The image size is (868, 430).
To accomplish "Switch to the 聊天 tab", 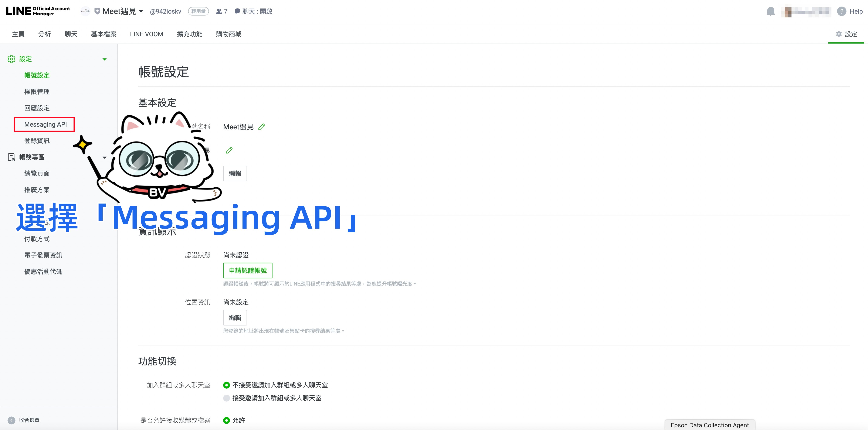I will point(71,34).
